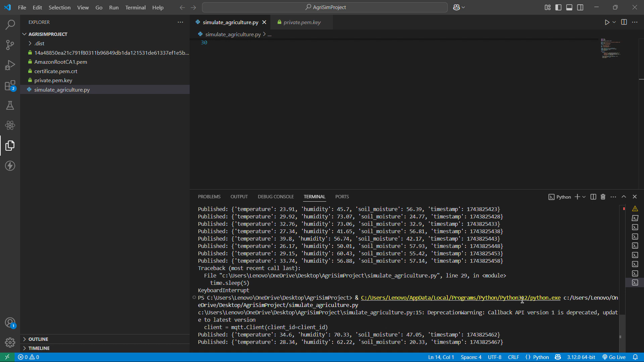This screenshot has height=362, width=644.
Task: Click Ln 14, Col 1 cursor position
Action: coord(441,357)
